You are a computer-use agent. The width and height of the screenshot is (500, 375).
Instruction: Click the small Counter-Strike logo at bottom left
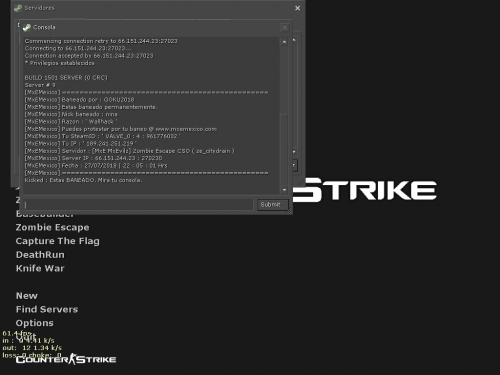click(66, 359)
